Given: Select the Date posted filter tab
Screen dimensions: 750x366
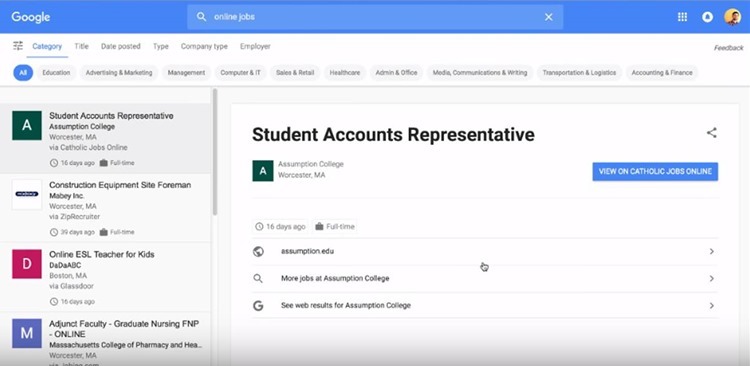Looking at the screenshot, I should tap(121, 46).
